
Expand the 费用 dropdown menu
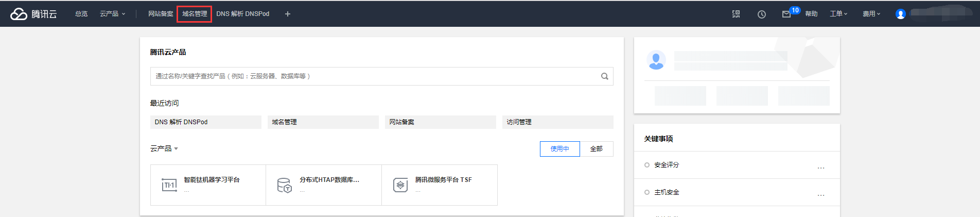871,14
